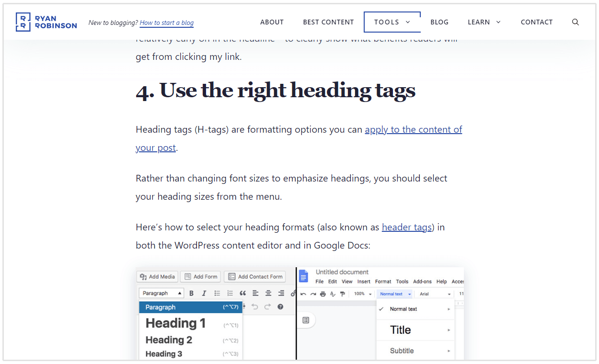599x364 pixels.
Task: Follow the "How to start a blog" link
Action: click(x=167, y=23)
